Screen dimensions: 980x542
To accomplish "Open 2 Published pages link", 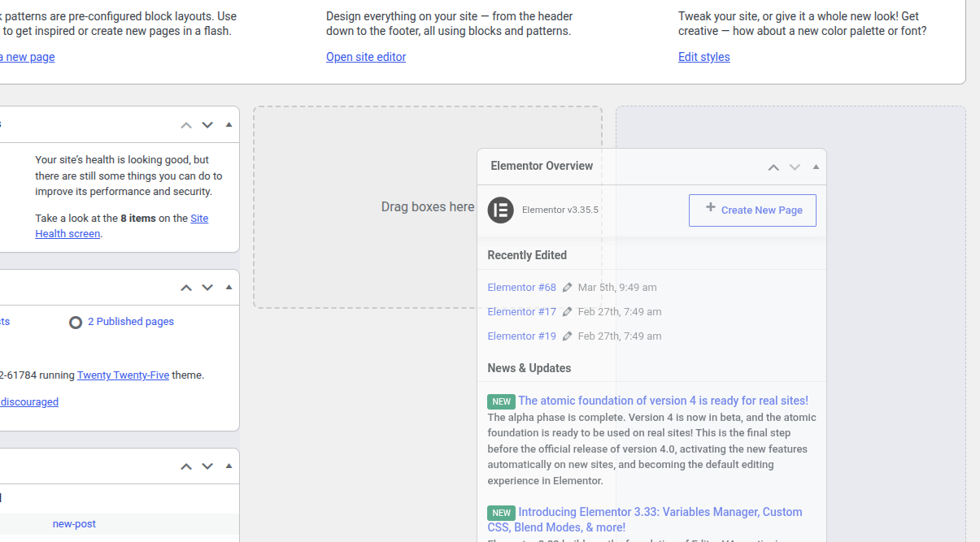I will click(131, 322).
